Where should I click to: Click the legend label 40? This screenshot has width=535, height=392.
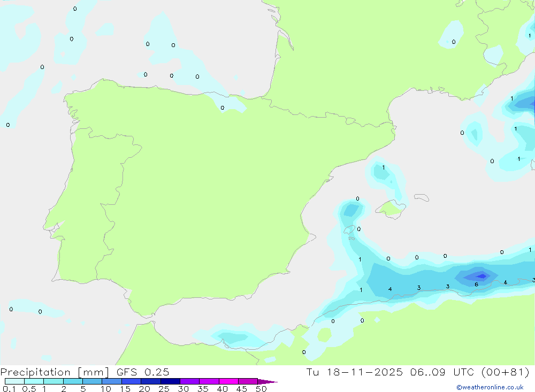[x=222, y=389]
